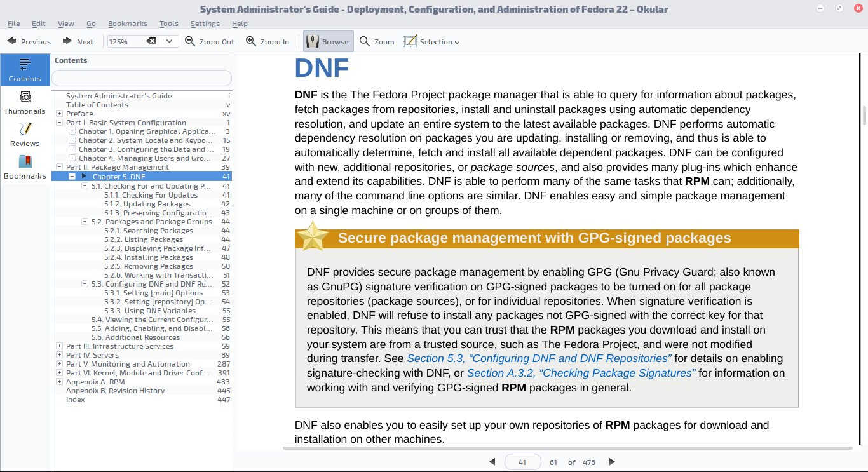Show the Thumbnails sidebar panel
868x472 pixels.
pos(25,102)
